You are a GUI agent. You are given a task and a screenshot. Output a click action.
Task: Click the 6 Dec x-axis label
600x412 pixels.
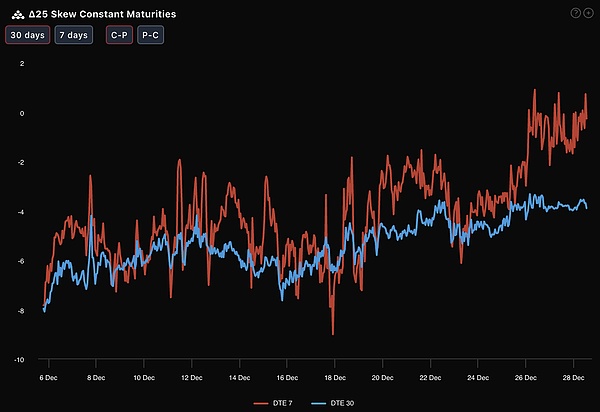pos(46,378)
